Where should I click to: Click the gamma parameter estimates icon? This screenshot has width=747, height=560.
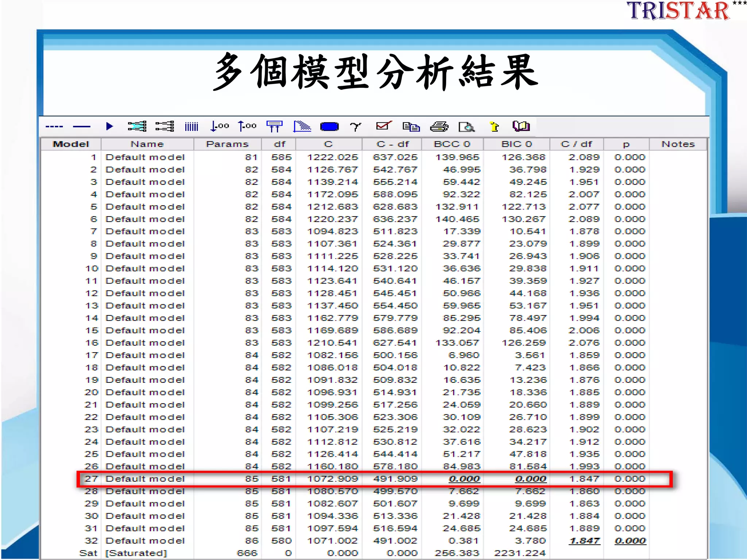[x=356, y=127]
